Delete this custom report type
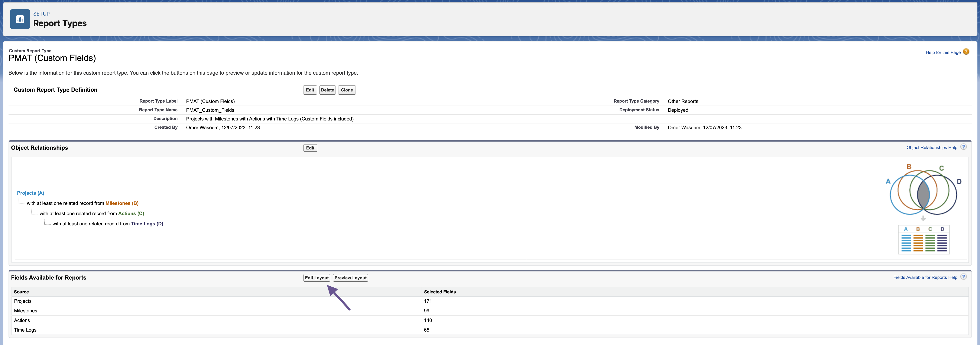Screen dimensions: 980x345 click(x=327, y=90)
